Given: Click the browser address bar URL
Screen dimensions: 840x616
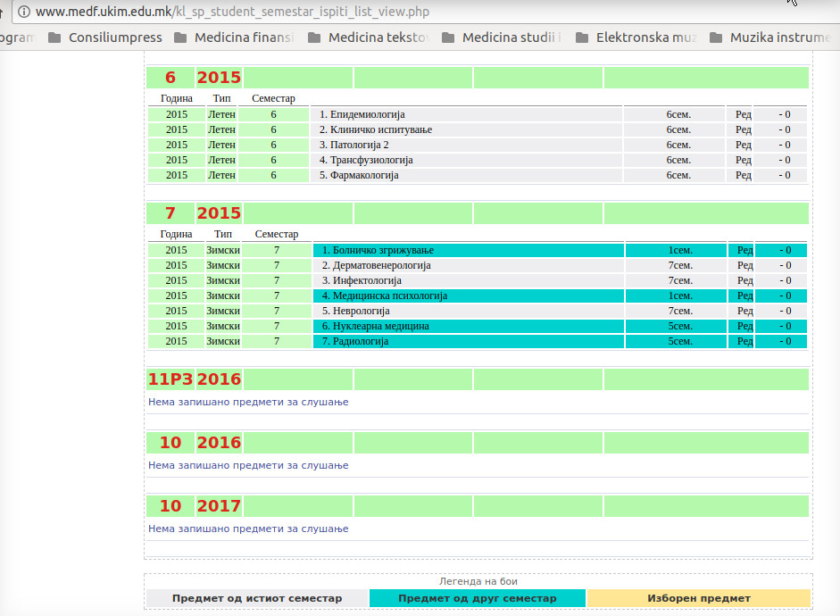Looking at the screenshot, I should (232, 12).
